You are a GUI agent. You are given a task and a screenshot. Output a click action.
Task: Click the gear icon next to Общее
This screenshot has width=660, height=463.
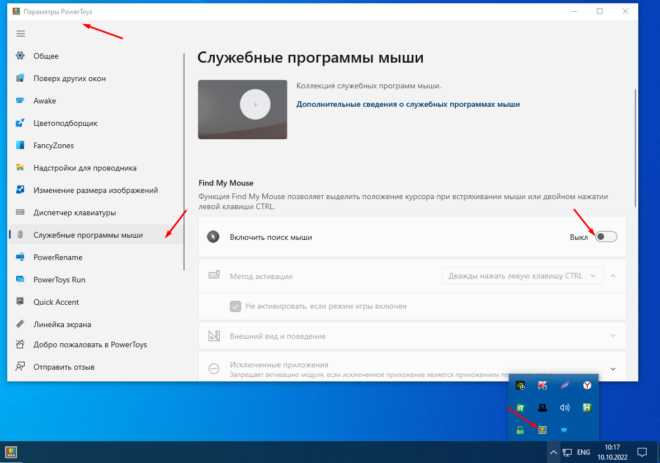pyautogui.click(x=20, y=56)
